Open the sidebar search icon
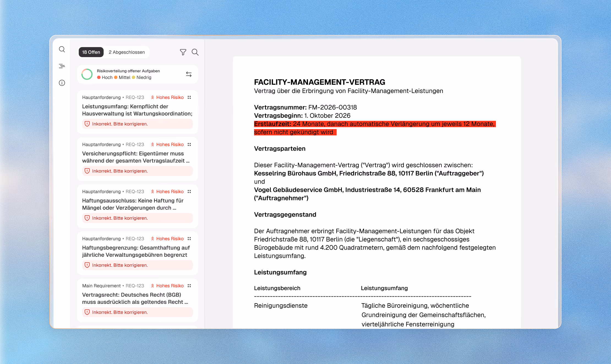 [62, 49]
